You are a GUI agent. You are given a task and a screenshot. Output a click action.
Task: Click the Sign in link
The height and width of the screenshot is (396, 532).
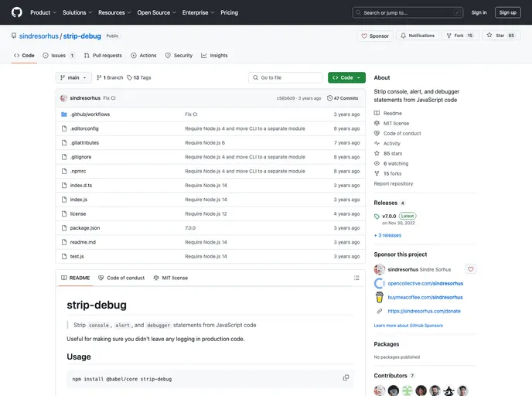pyautogui.click(x=479, y=12)
